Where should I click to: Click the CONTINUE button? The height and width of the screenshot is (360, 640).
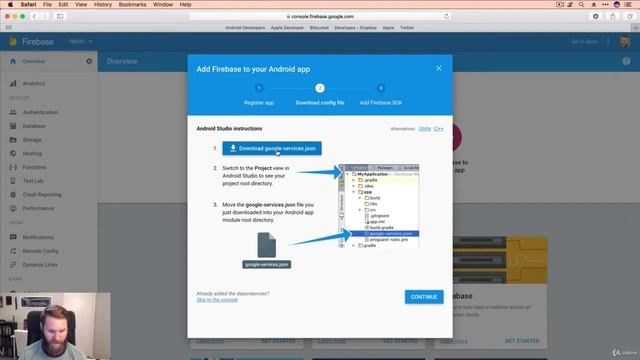tap(424, 297)
